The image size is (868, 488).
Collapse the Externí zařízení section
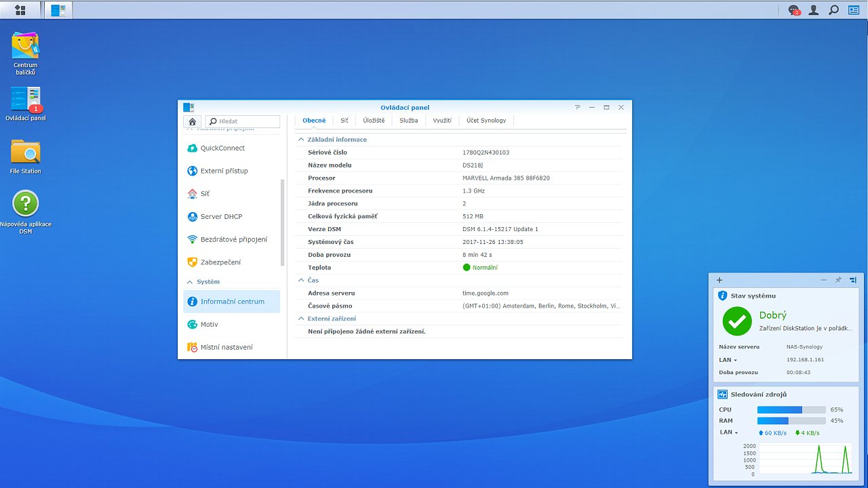(302, 319)
